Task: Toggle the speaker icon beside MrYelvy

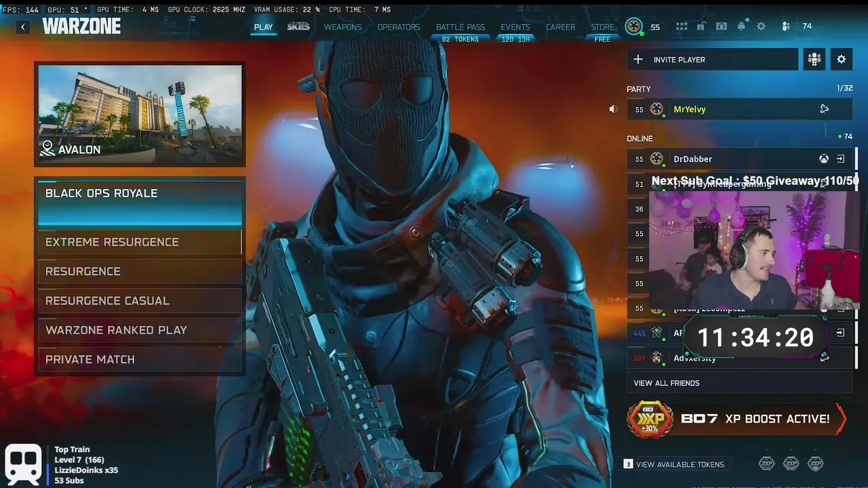Action: point(614,109)
